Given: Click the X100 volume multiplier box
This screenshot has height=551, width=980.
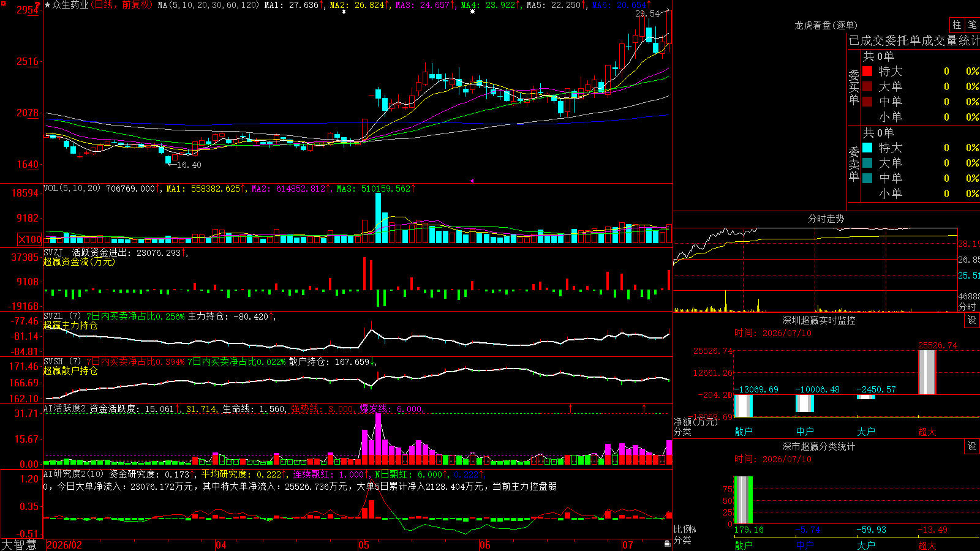Looking at the screenshot, I should pyautogui.click(x=30, y=239).
